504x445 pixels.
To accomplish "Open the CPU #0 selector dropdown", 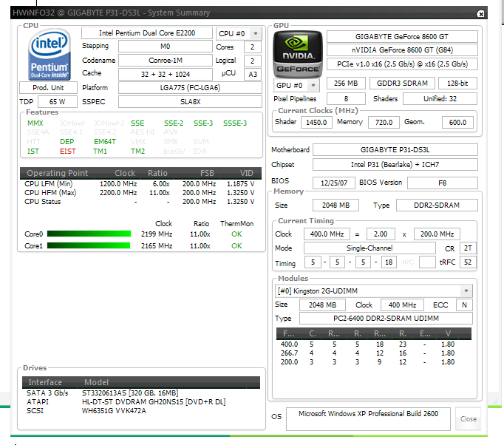I will click(239, 33).
